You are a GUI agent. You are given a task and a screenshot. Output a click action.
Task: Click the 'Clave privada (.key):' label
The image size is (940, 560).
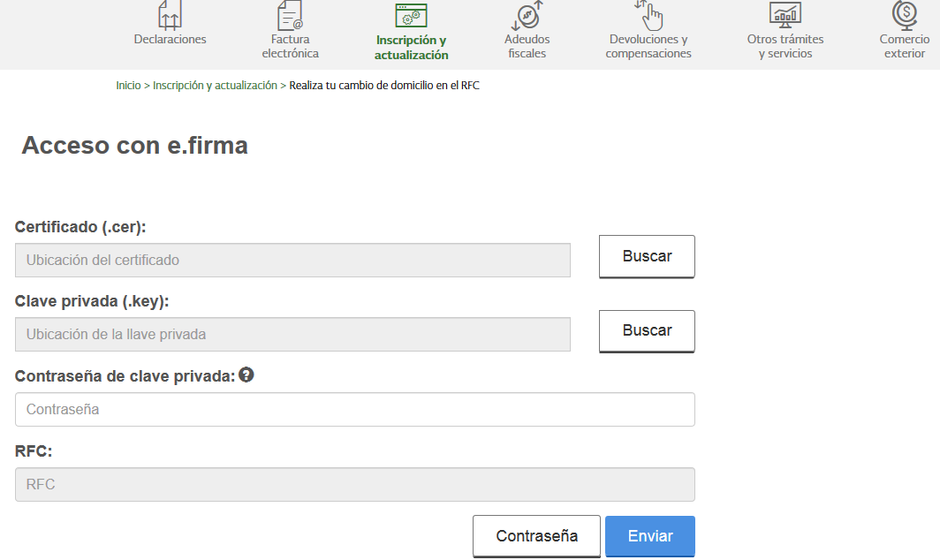pyautogui.click(x=92, y=301)
